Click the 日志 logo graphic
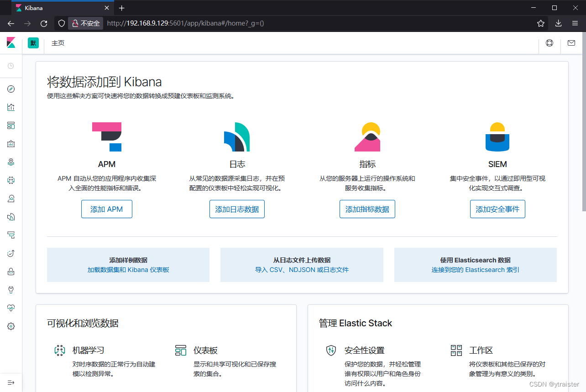The width and height of the screenshot is (586, 392). click(x=237, y=137)
